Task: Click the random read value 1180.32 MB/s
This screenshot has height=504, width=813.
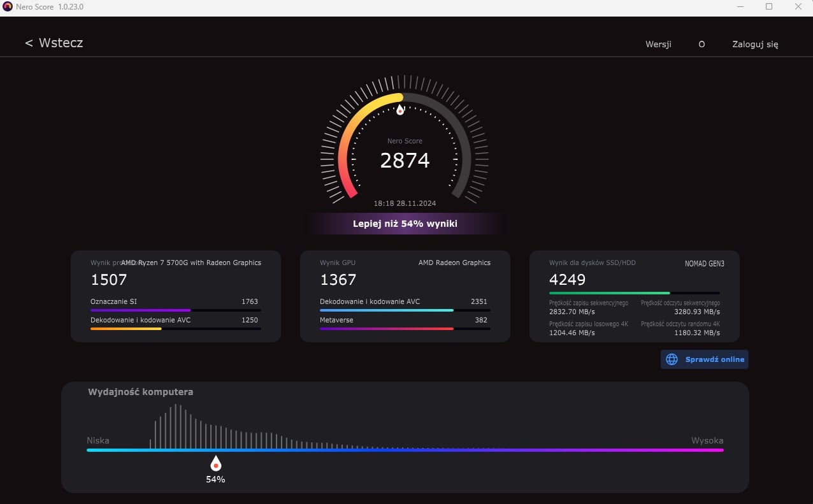Action: 697,333
